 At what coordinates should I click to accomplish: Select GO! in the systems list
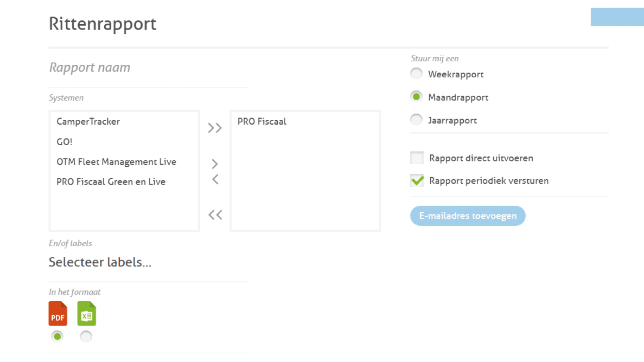pyautogui.click(x=64, y=142)
